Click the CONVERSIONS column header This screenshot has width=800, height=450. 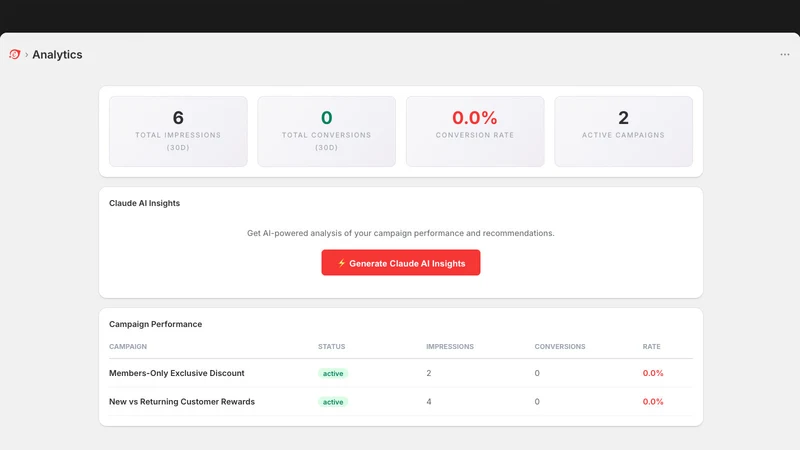point(560,346)
